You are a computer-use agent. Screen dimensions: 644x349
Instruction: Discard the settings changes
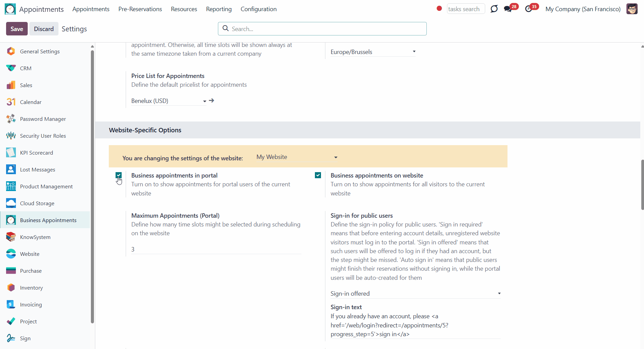(44, 29)
